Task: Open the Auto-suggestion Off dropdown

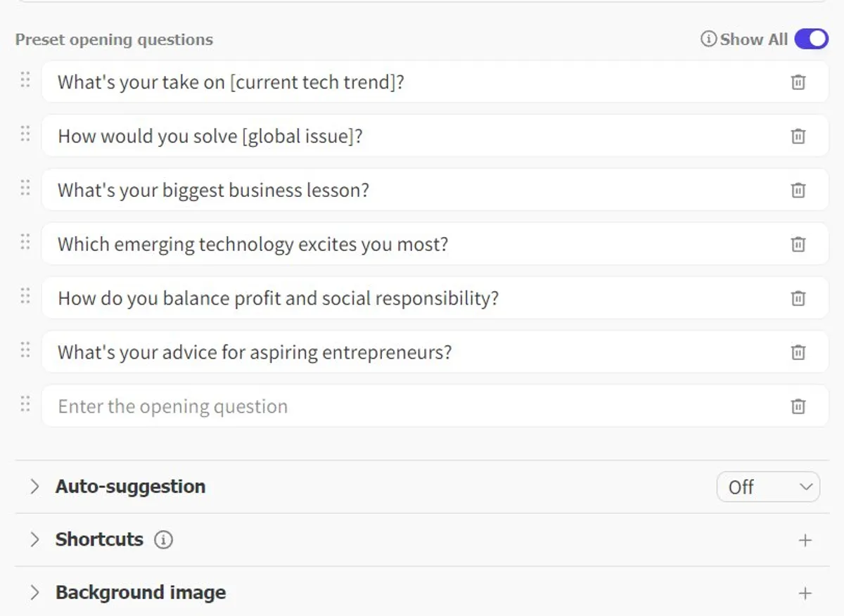Action: coord(768,487)
